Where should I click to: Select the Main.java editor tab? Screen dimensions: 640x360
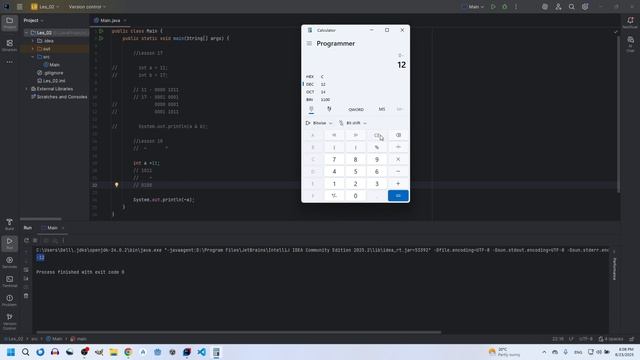coord(110,20)
